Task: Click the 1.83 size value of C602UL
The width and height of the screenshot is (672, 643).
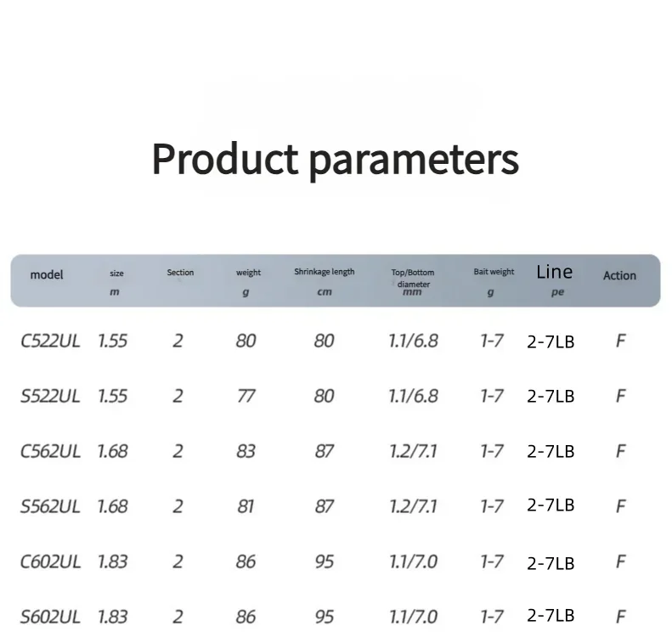Action: tap(112, 561)
